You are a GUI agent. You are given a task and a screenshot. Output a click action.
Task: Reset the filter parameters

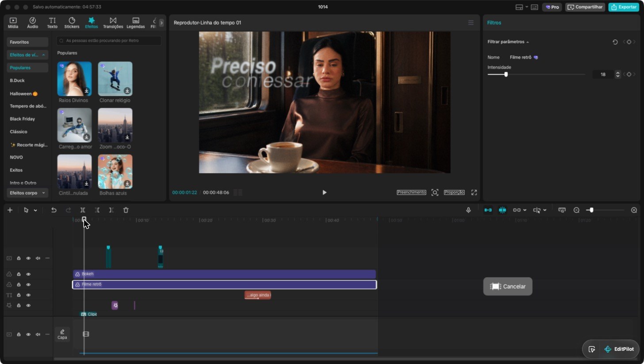[615, 42]
